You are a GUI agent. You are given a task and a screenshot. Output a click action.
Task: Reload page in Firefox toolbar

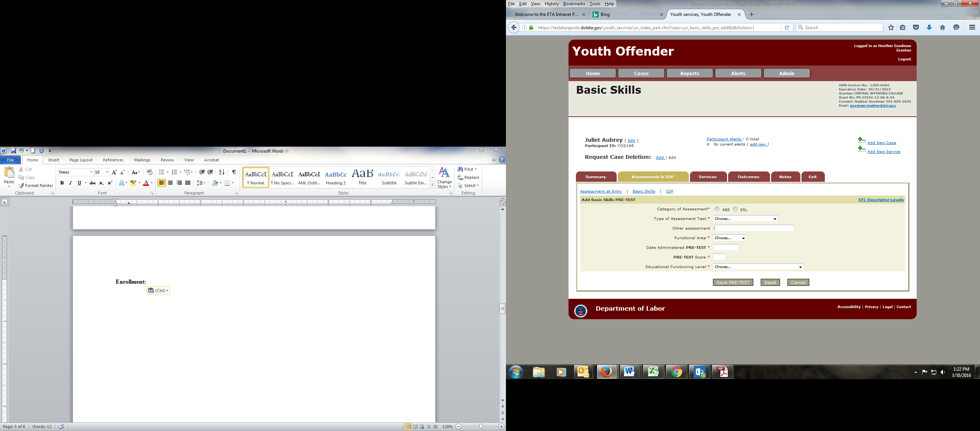787,27
